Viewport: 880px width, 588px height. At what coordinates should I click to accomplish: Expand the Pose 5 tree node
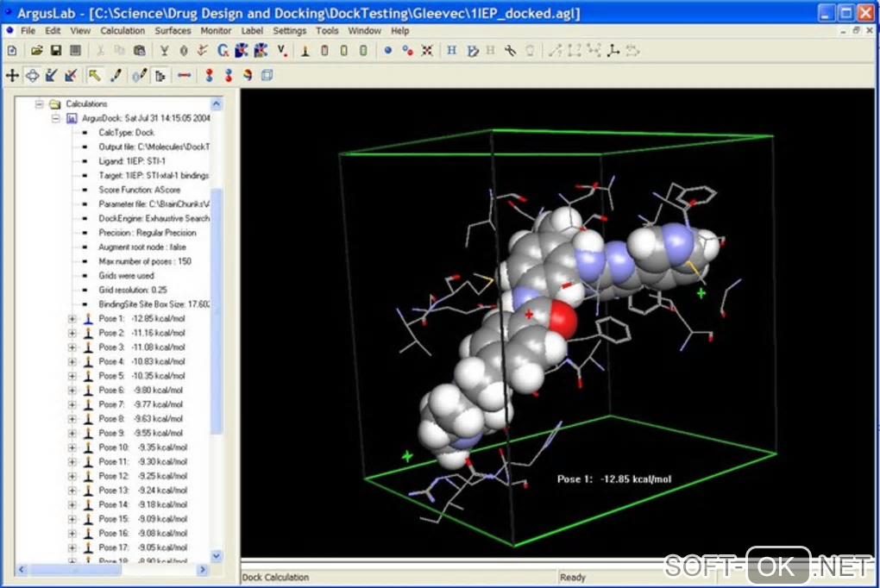click(x=72, y=376)
